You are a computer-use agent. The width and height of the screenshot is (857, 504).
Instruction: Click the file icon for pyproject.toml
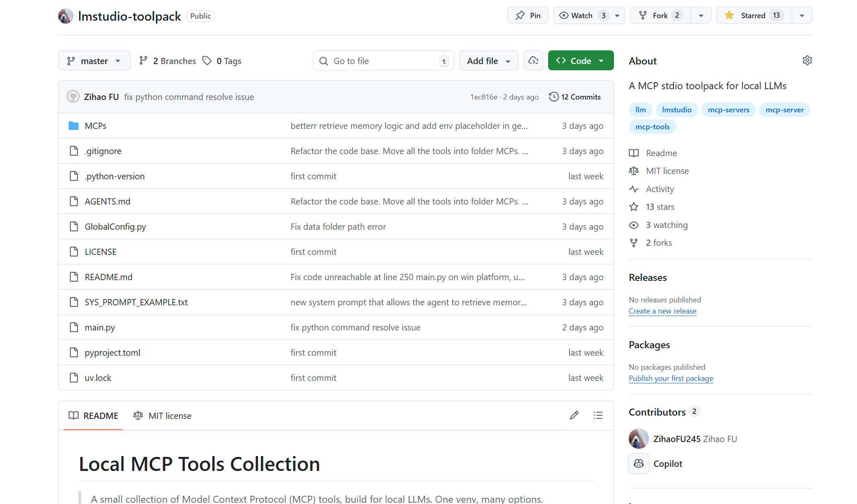[74, 352]
